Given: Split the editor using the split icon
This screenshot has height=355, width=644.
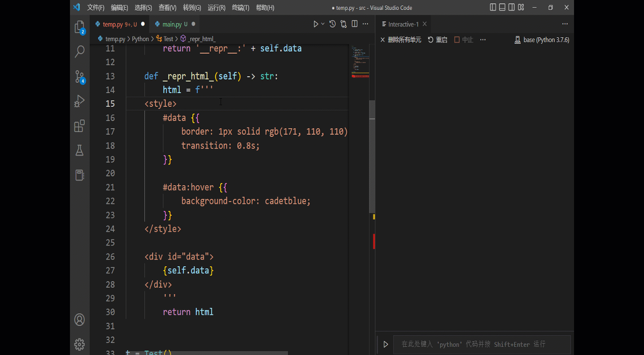Looking at the screenshot, I should coord(354,24).
